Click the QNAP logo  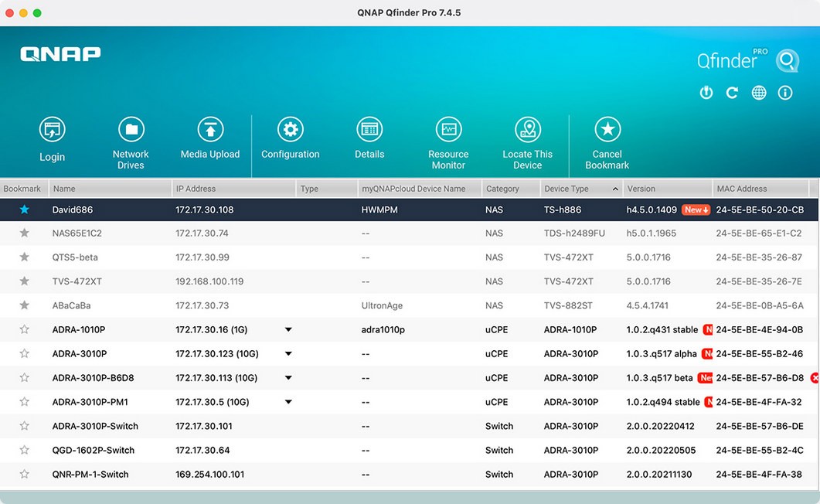[x=60, y=54]
